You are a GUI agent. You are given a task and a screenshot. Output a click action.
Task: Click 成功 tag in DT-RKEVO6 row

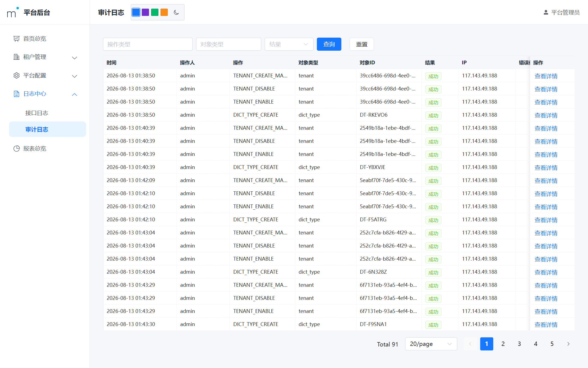point(433,116)
